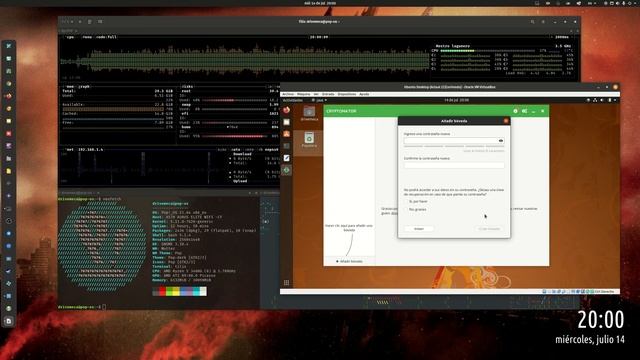Expand the Tilix session switcher dropdown
The width and height of the screenshot is (640, 360).
(x=72, y=22)
